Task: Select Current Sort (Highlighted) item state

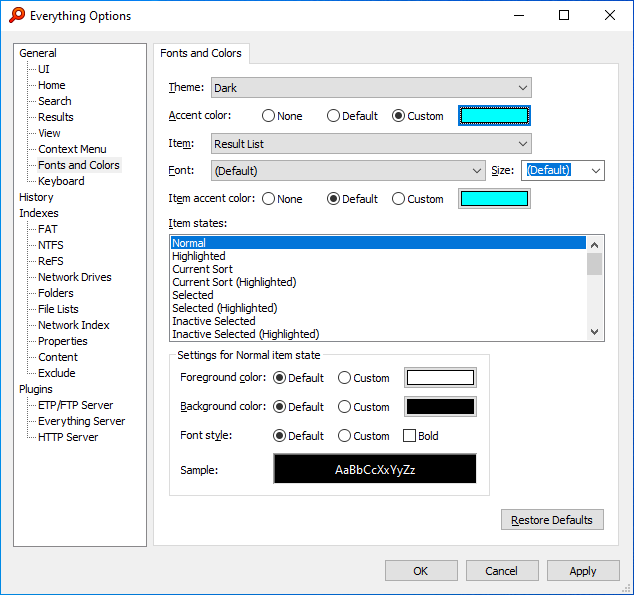Action: point(378,282)
